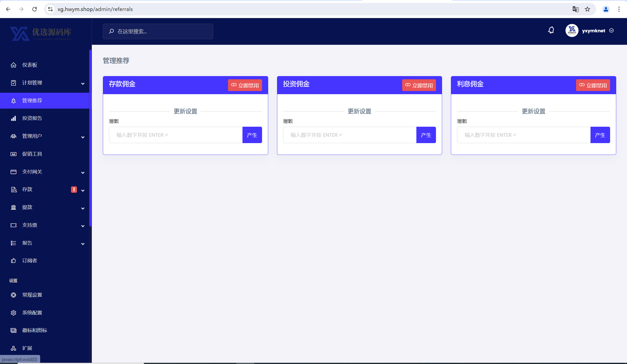Click the 支持票 ticket icon
627x364 pixels.
(x=13, y=225)
